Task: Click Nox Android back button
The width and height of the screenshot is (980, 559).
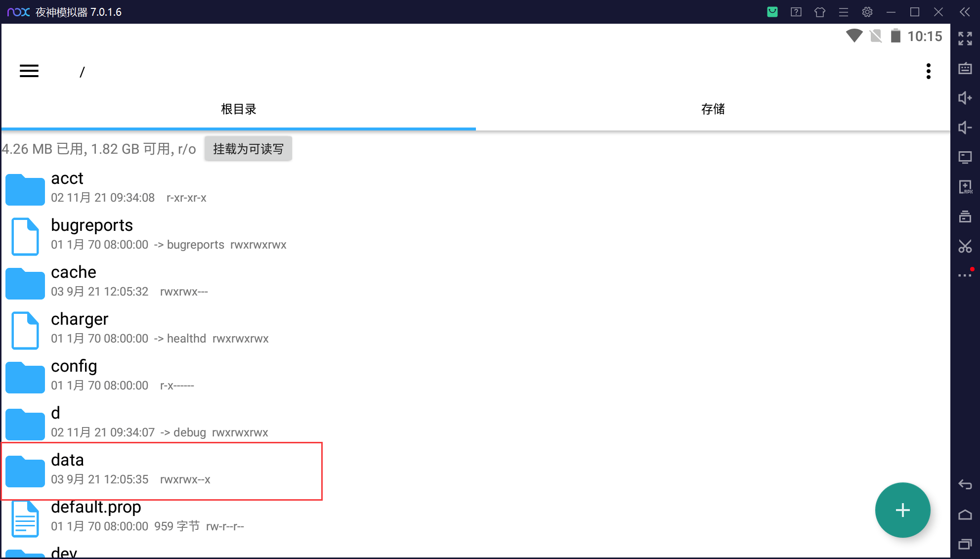Action: [965, 484]
